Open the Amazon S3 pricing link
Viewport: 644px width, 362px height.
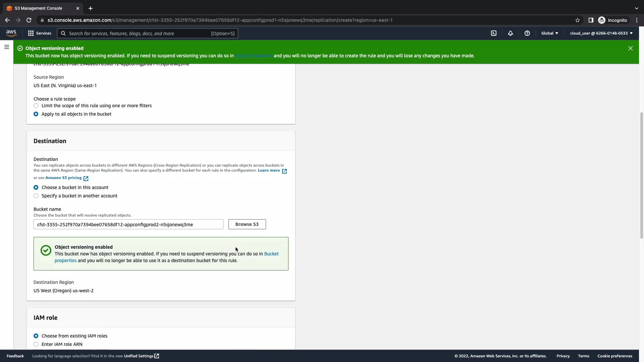[64, 178]
